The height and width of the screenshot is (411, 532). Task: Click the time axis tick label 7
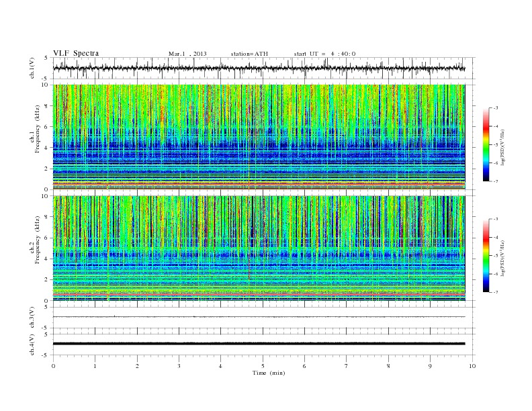(347, 366)
